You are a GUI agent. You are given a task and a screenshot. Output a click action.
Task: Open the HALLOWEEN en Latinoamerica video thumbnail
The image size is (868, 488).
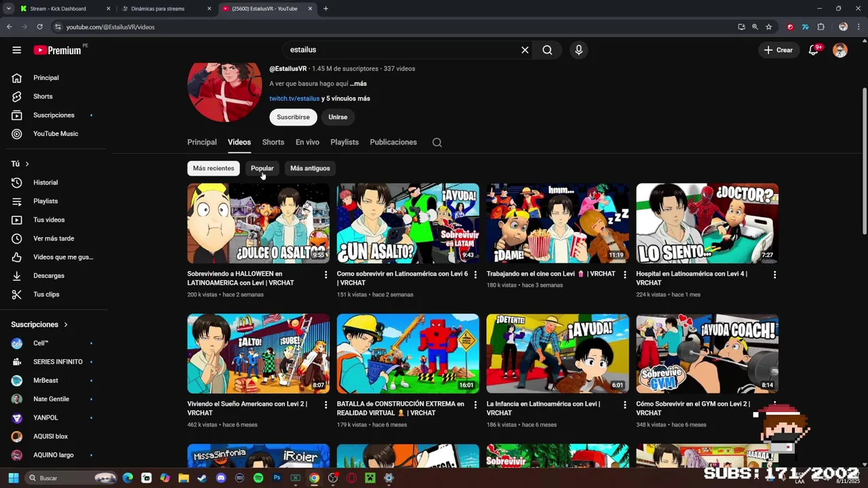pos(258,223)
